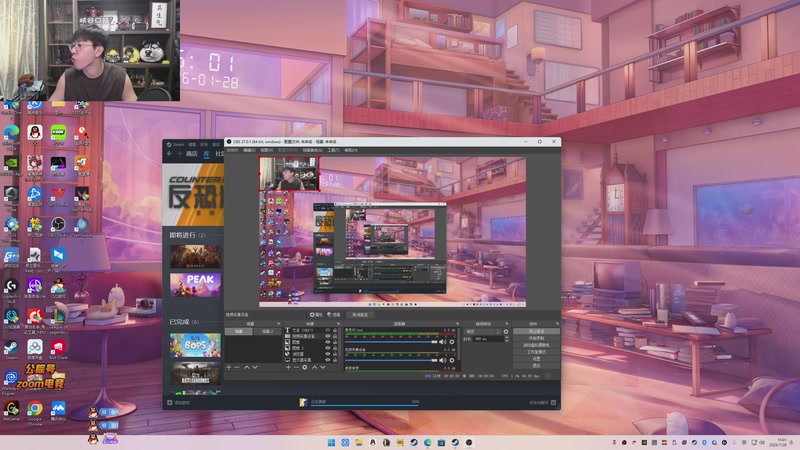Image resolution: width=800 pixels, height=450 pixels.
Task: Open the Logitech G HUB desktop shortcut
Action: tap(11, 288)
